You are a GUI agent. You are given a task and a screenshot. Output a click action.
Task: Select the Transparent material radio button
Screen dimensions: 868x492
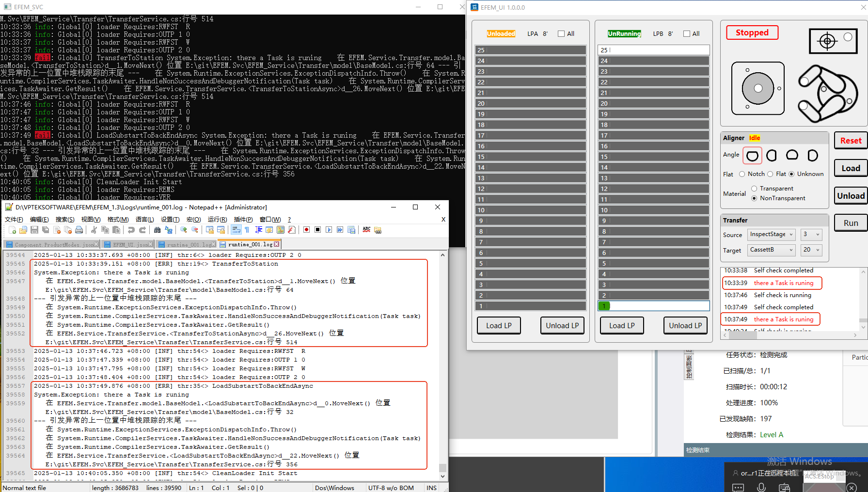tap(754, 189)
